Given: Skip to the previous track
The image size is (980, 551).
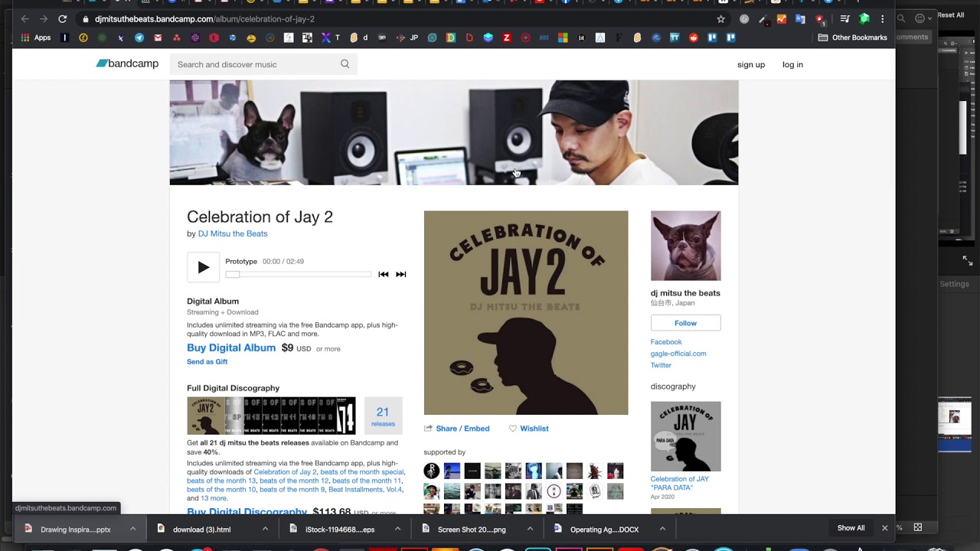Looking at the screenshot, I should coord(383,274).
